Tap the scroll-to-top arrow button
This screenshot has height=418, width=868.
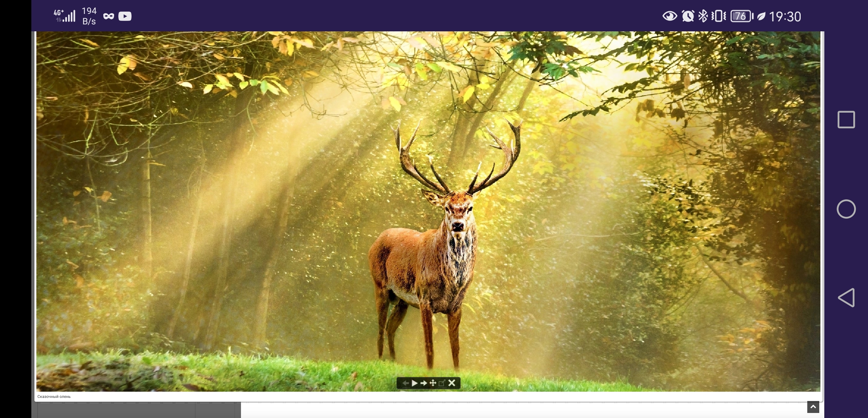click(x=813, y=407)
